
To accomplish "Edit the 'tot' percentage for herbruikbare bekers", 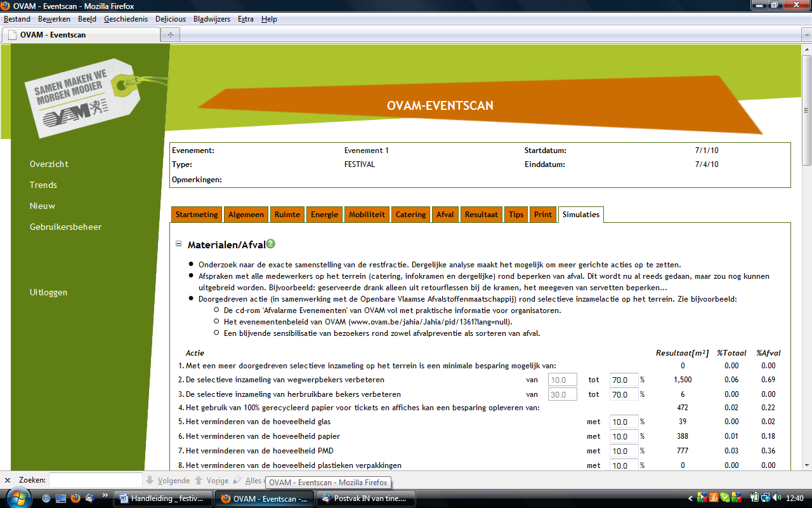I will [x=624, y=394].
